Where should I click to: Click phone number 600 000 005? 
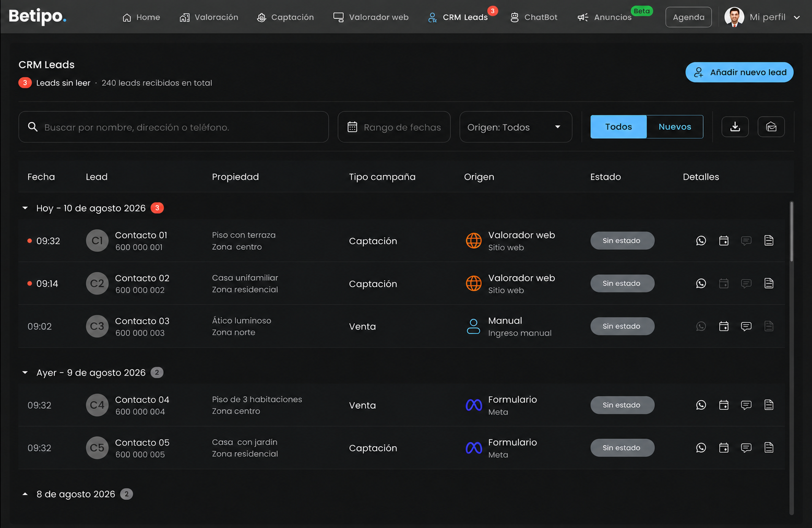click(140, 455)
